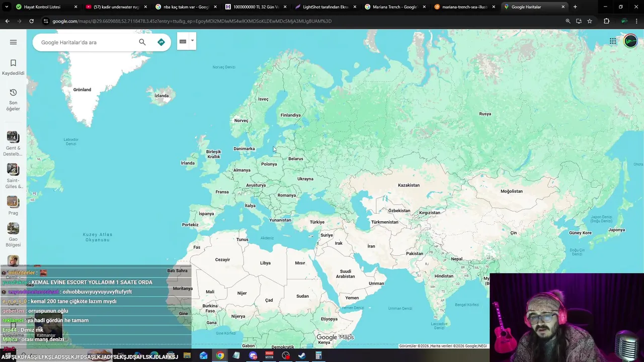
Task: Click Çin label on map
Action: 513,233
